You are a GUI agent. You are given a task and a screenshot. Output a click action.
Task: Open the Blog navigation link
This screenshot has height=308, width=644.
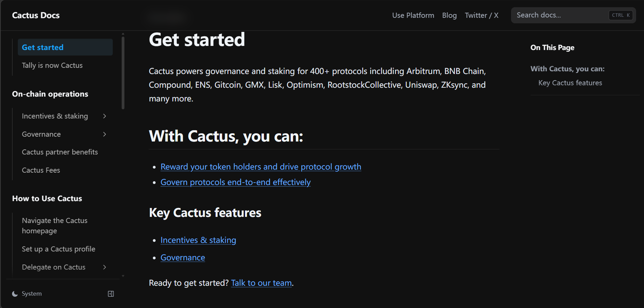449,15
